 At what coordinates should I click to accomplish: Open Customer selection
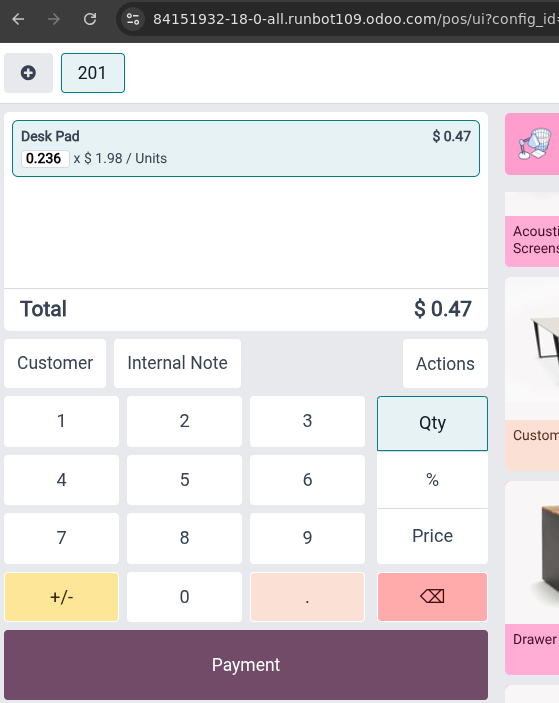pos(55,363)
